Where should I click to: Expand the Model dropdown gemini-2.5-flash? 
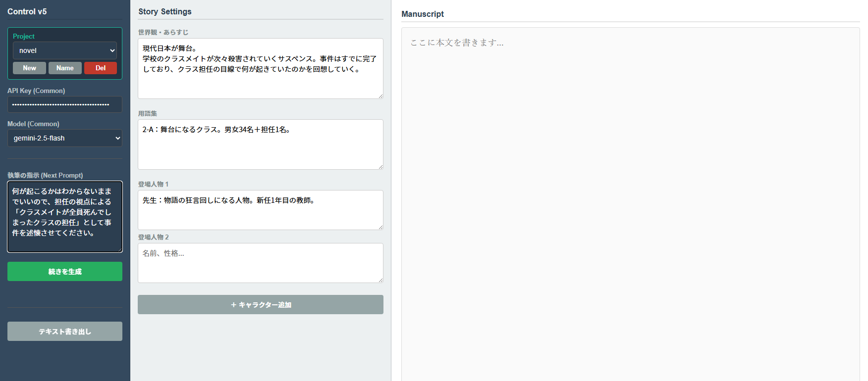pyautogui.click(x=64, y=138)
